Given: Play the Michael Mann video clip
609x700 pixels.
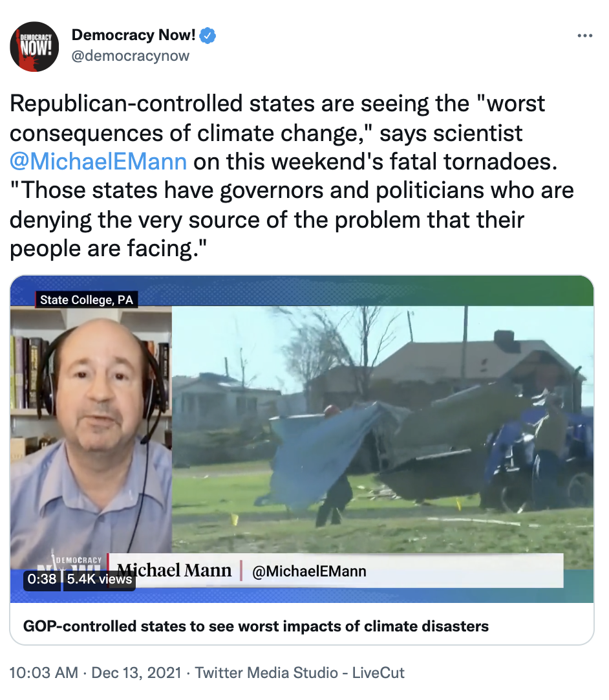Looking at the screenshot, I should tap(302, 439).
